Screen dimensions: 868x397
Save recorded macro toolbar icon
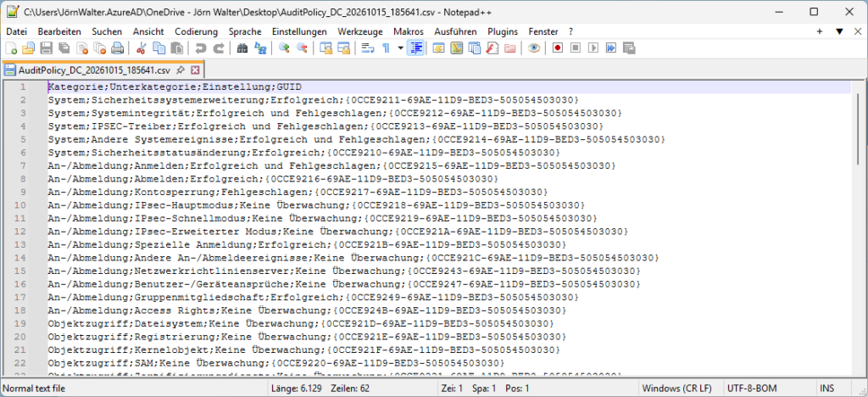coord(629,48)
